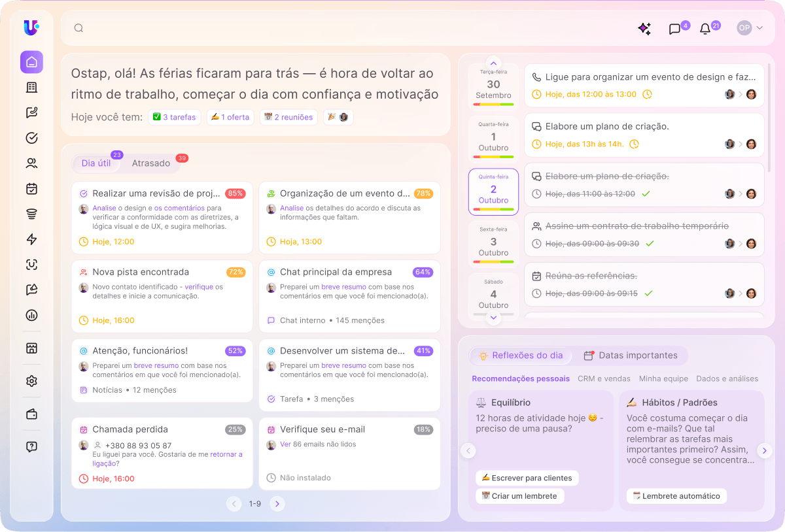Switch to the Datas importantes tab
The height and width of the screenshot is (532, 785).
click(631, 356)
